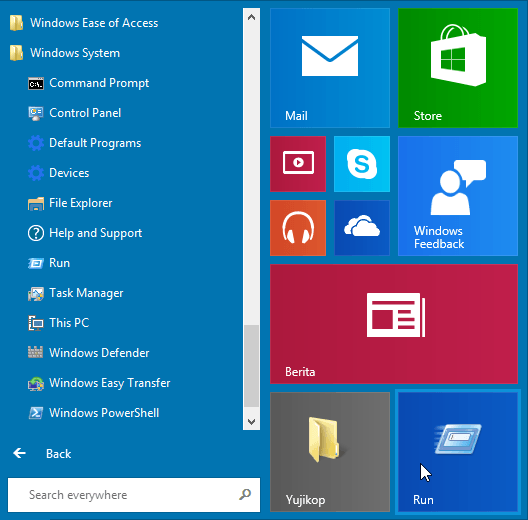The height and width of the screenshot is (520, 528).
Task: Open the OneDrive cloud tile
Action: (x=362, y=228)
